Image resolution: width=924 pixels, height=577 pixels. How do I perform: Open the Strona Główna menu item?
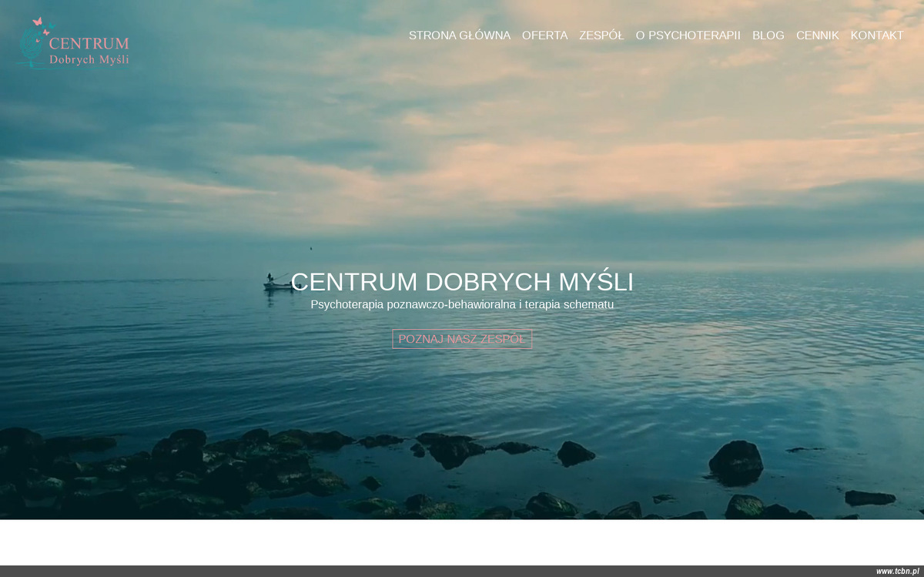click(x=460, y=35)
